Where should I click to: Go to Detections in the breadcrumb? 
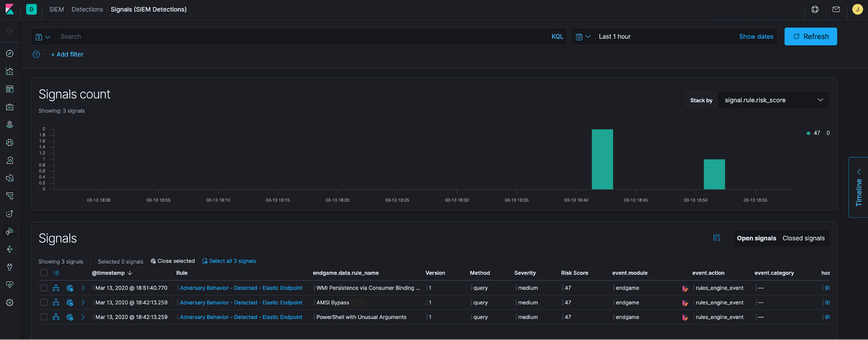(87, 10)
